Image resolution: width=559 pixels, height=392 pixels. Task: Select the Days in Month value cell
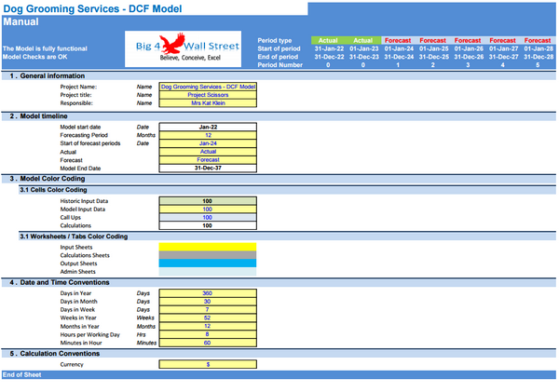click(x=208, y=302)
